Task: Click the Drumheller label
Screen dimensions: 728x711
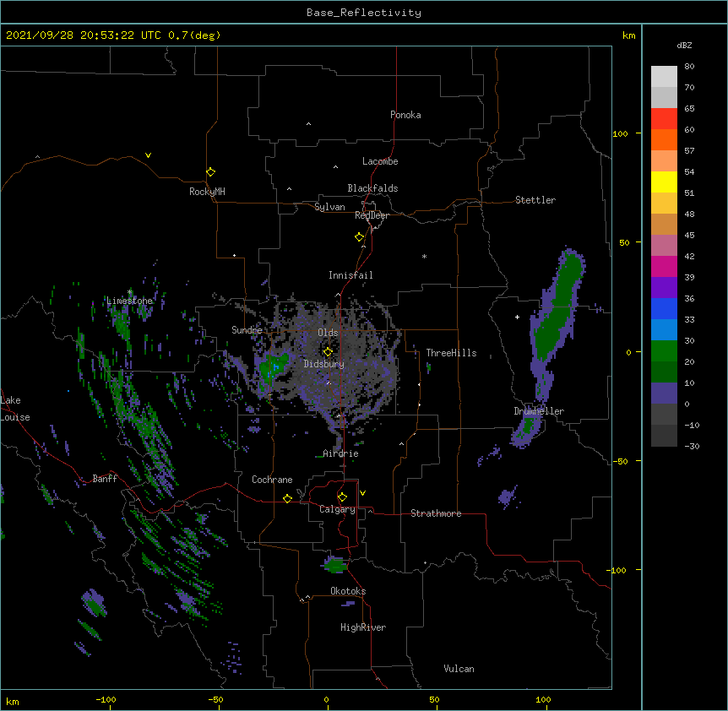Action: click(539, 411)
